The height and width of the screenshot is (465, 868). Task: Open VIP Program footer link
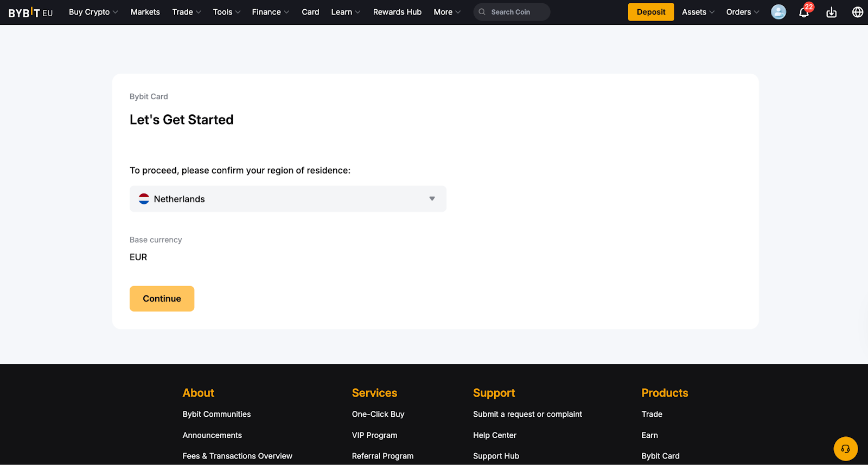(x=374, y=435)
